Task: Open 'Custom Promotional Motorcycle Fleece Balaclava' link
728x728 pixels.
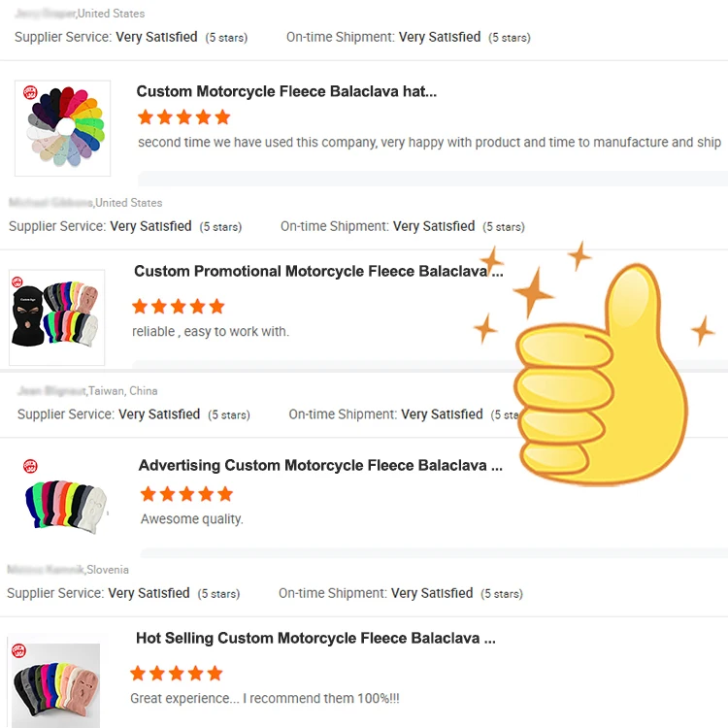Action: [318, 272]
